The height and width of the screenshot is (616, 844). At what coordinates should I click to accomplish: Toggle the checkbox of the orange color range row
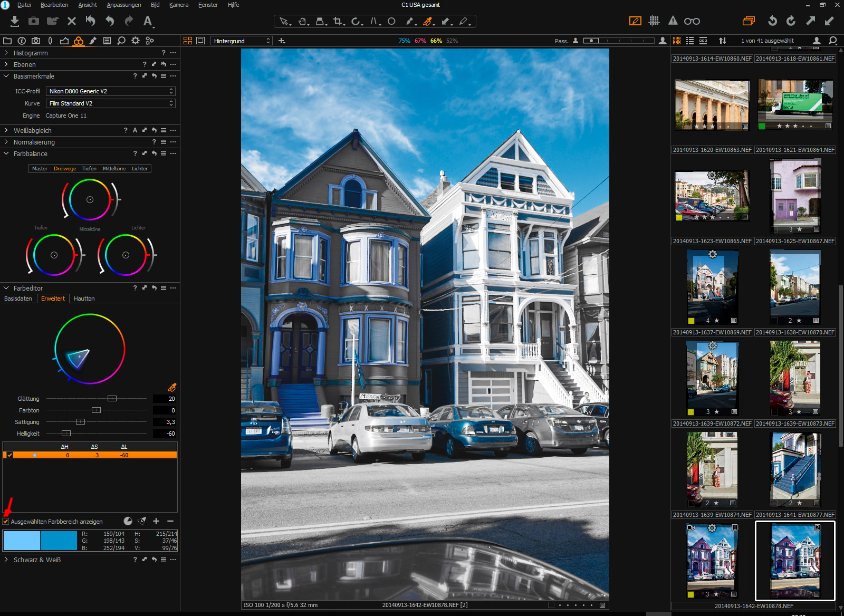tap(9, 455)
